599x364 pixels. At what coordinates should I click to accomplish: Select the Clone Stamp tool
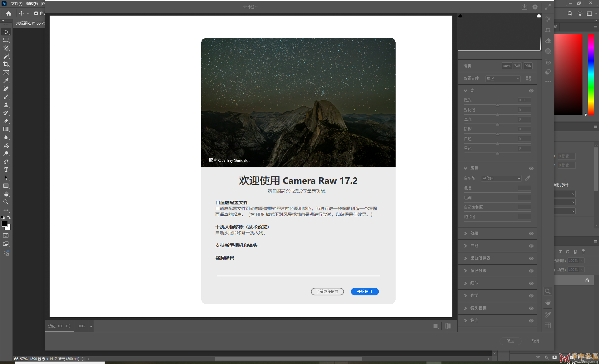[6, 105]
